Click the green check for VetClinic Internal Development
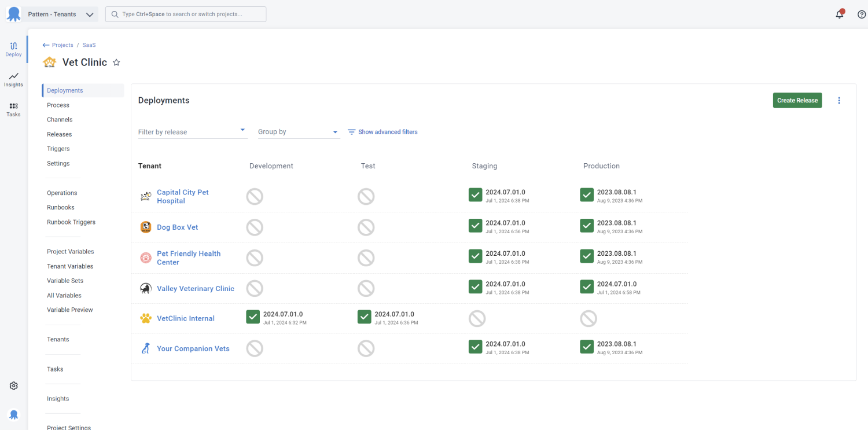Image resolution: width=868 pixels, height=430 pixels. point(253,317)
